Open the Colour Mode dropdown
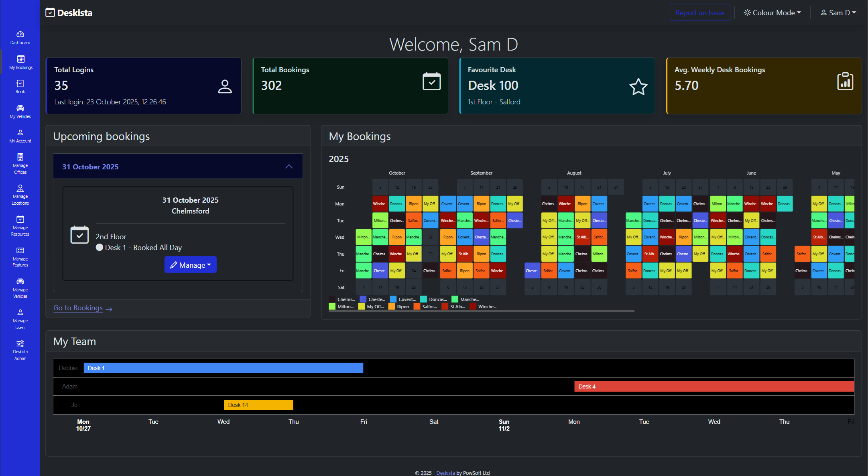This screenshot has width=868, height=476. pyautogui.click(x=772, y=13)
